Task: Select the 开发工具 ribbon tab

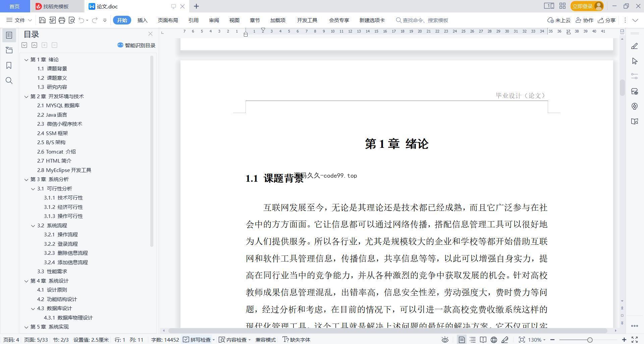Action: pyautogui.click(x=307, y=20)
